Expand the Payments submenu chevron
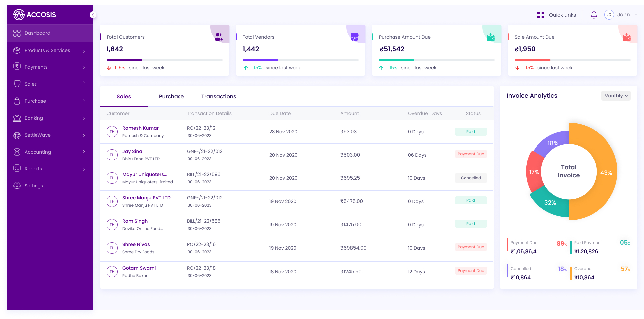The image size is (644, 319). point(84,67)
